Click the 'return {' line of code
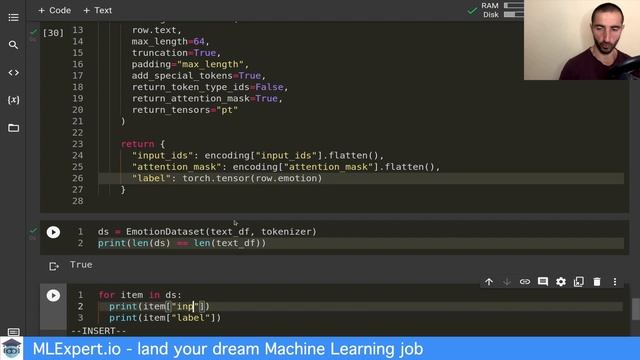Viewport: 640px width, 360px height. coord(143,144)
